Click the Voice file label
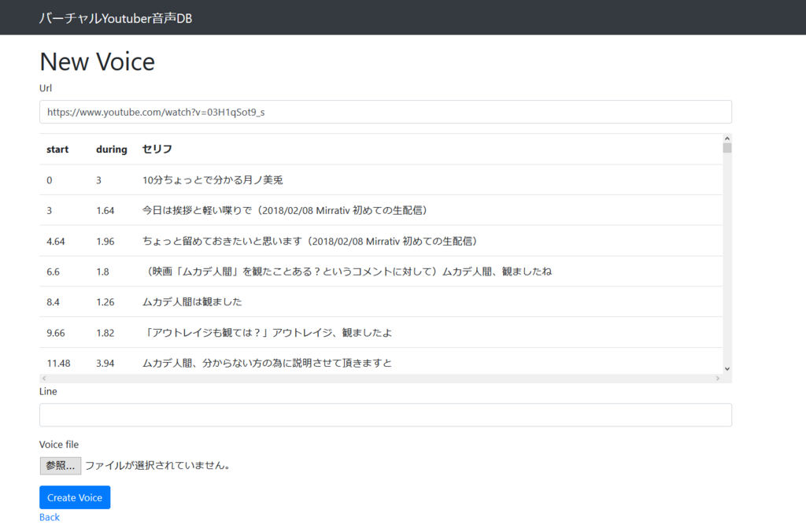 pyautogui.click(x=59, y=445)
